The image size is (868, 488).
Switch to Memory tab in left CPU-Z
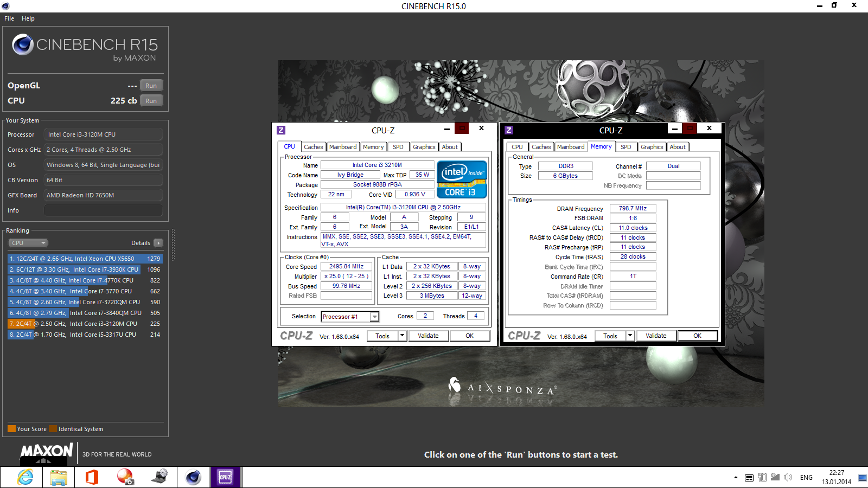click(373, 147)
